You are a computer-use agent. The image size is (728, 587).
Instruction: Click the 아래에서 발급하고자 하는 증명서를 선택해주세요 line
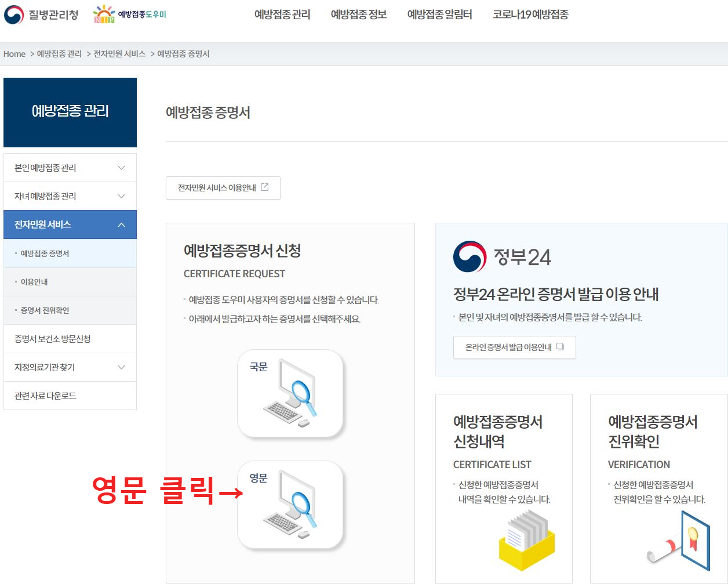click(x=275, y=319)
